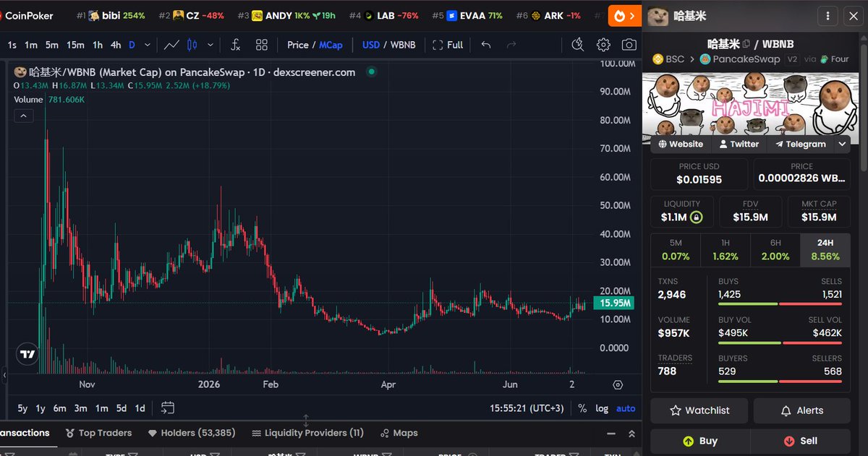Select the 24H price change tab

[x=825, y=249]
